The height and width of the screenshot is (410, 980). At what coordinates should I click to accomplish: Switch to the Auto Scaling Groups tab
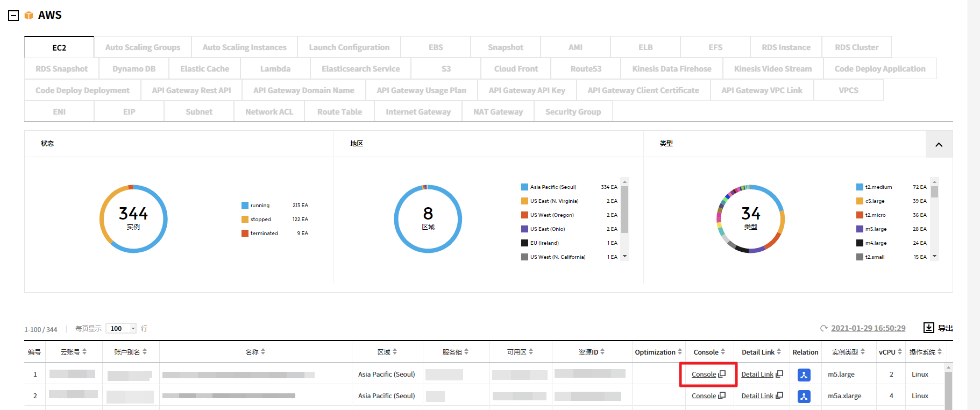tap(143, 47)
